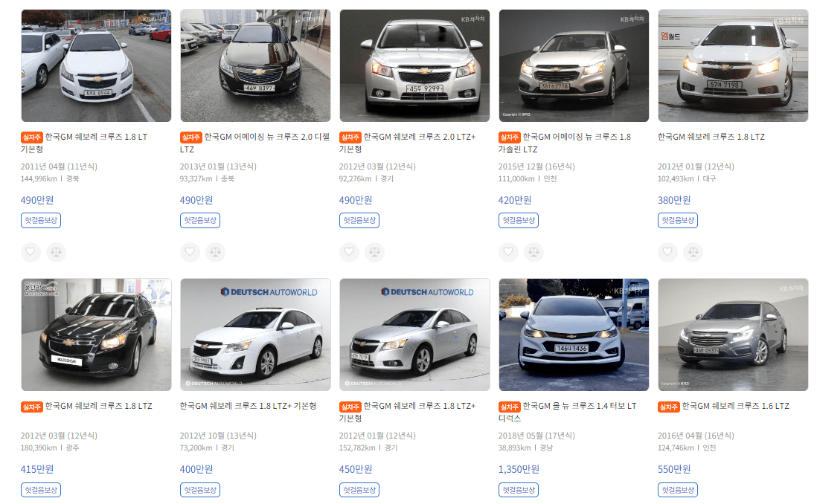Viewport: 817px width, 504px height.
Task: Click the 38,893km 경남 mileage text
Action: click(x=525, y=448)
